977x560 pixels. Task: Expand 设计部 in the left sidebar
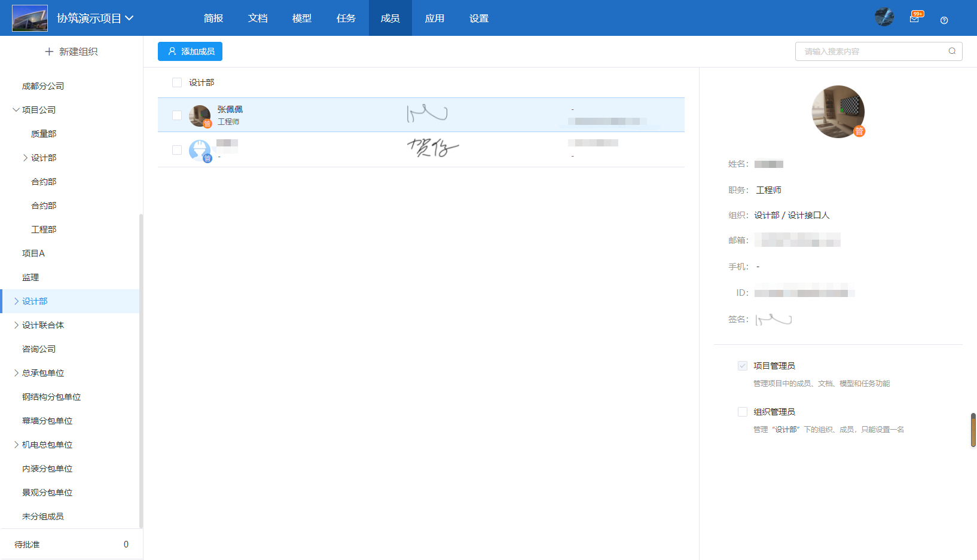16,301
